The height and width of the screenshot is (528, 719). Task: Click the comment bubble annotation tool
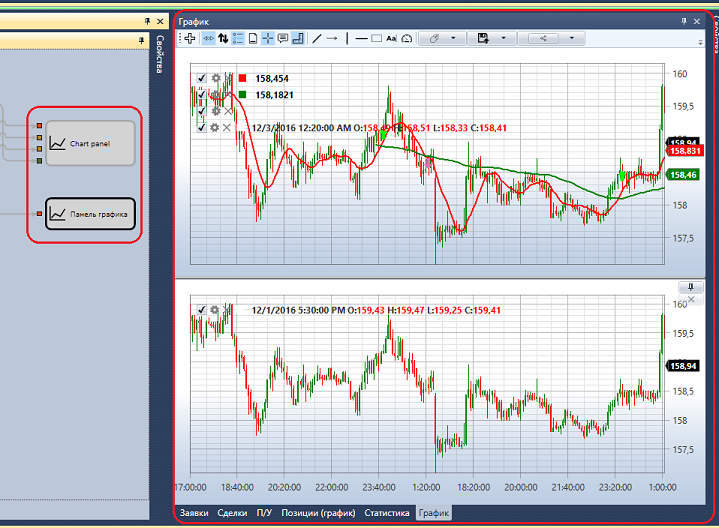point(283,39)
